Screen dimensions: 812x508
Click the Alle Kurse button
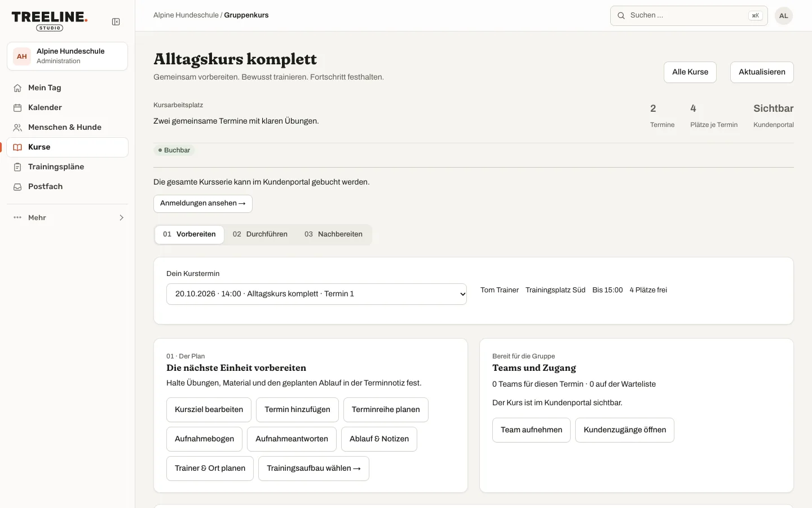point(690,72)
